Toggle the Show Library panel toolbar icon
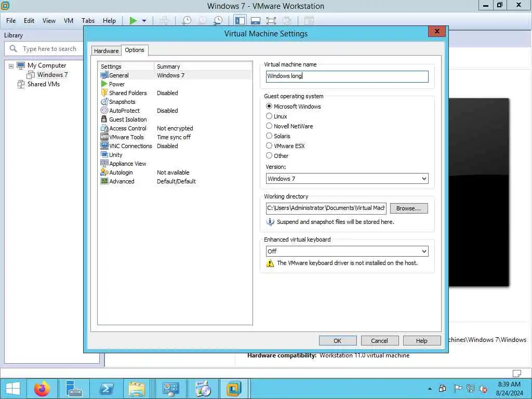Image resolution: width=532 pixels, height=399 pixels. [240, 21]
